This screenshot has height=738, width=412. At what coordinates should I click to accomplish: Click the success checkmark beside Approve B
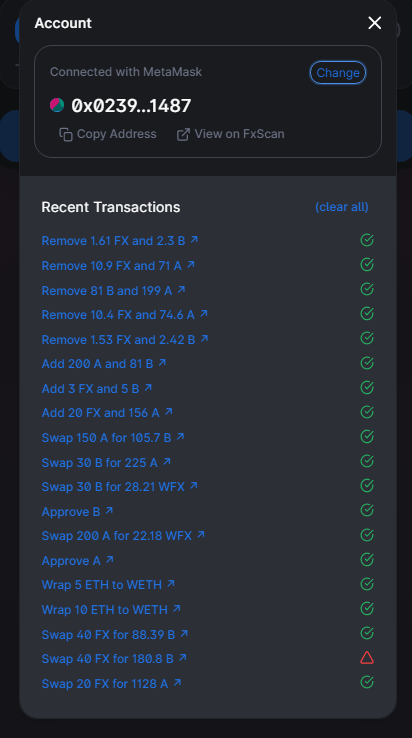tap(367, 510)
